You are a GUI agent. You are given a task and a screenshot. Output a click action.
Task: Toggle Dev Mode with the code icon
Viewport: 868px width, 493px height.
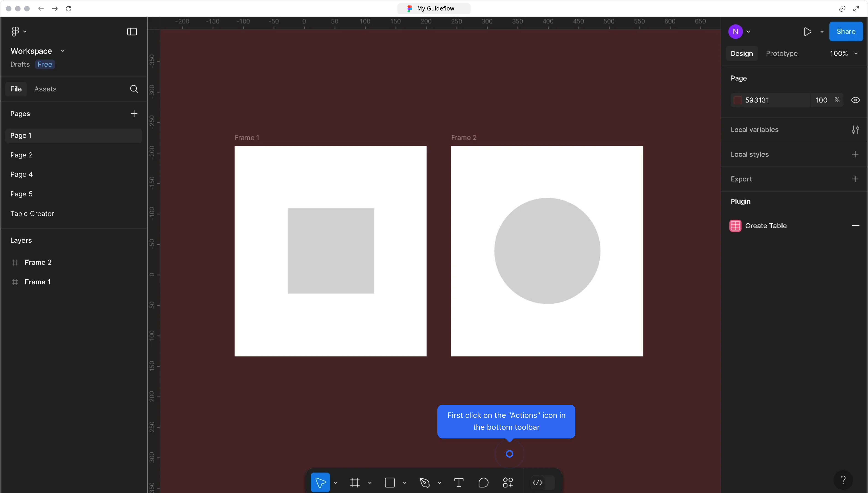pos(538,482)
